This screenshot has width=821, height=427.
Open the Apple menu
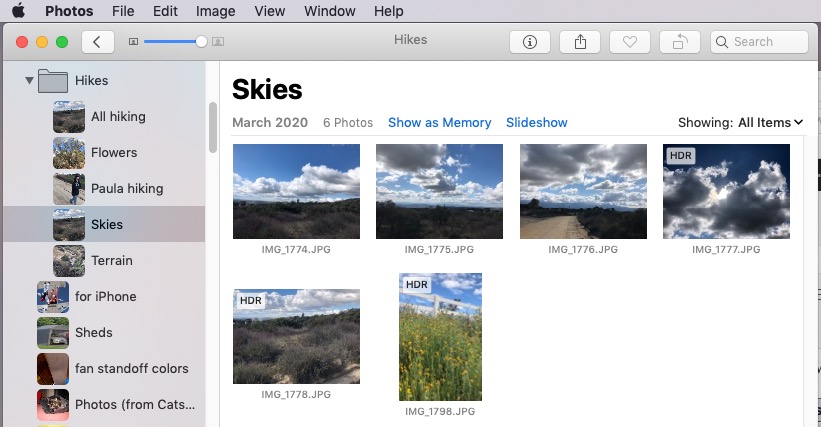(18, 10)
